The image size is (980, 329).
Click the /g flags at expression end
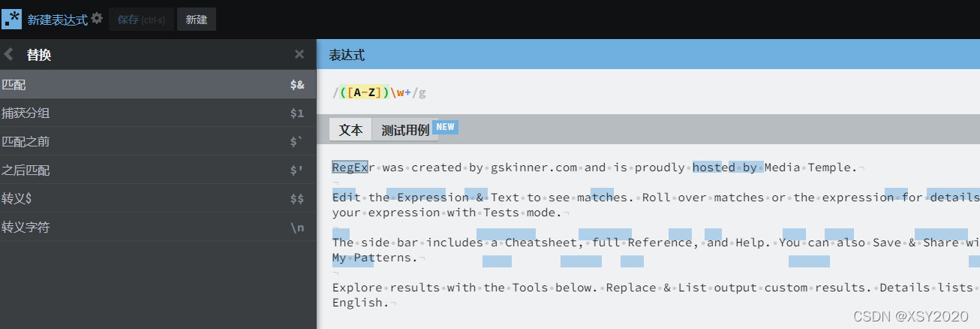(x=419, y=92)
